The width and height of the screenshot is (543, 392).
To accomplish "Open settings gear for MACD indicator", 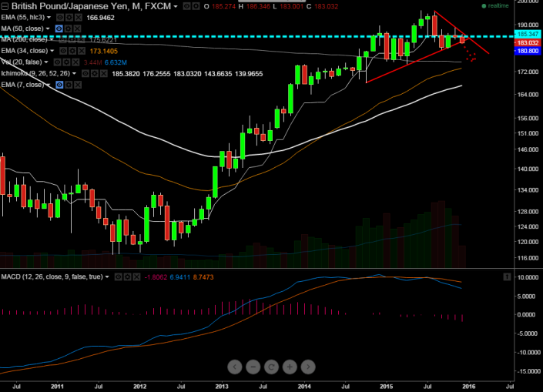I will point(127,277).
